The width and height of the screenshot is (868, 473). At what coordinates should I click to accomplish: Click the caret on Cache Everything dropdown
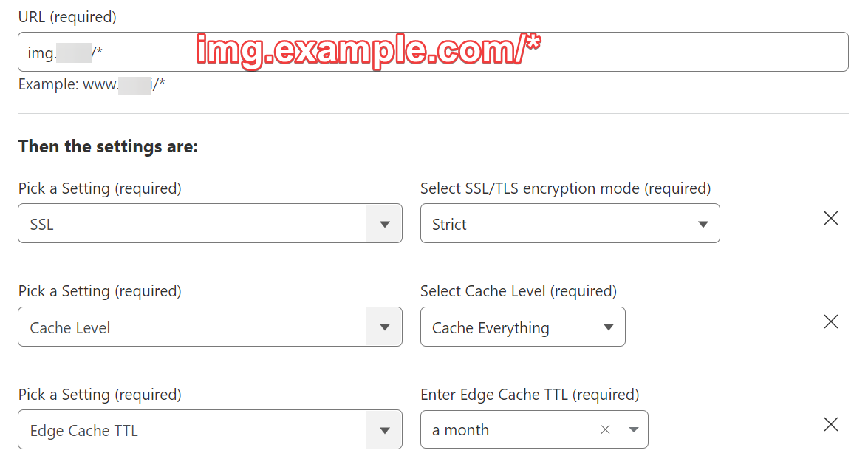(609, 327)
